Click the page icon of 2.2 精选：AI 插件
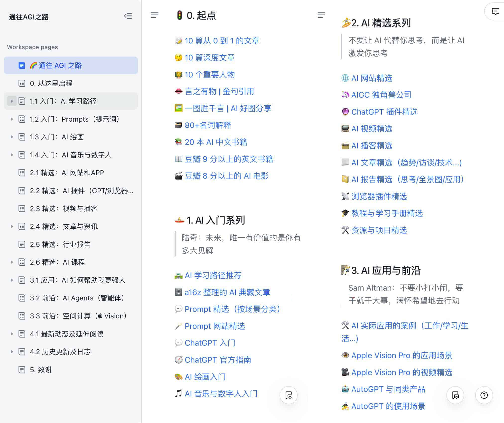 [22, 191]
